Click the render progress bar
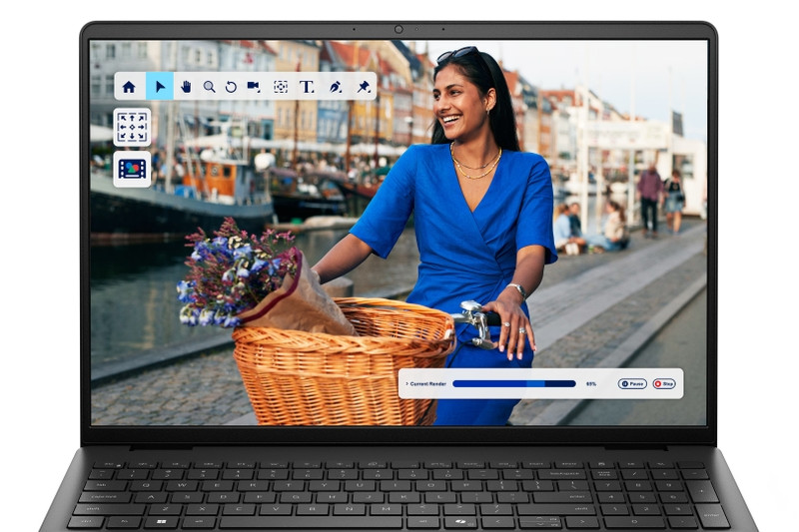 513,383
